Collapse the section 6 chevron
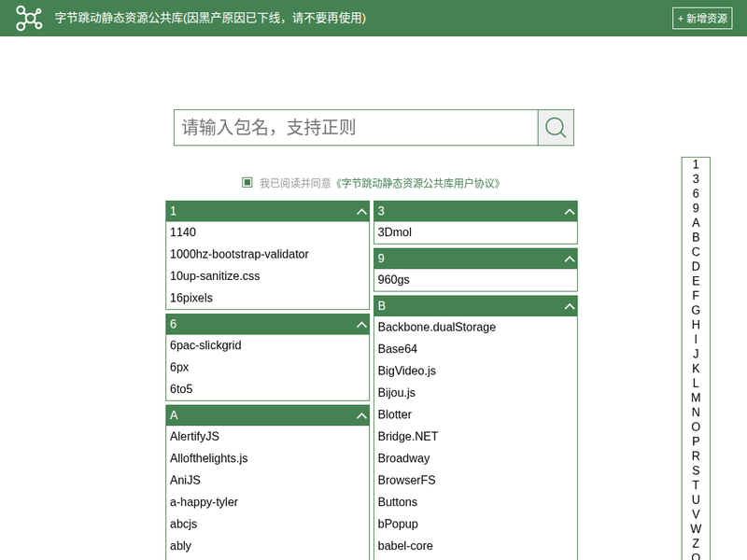 (x=361, y=325)
